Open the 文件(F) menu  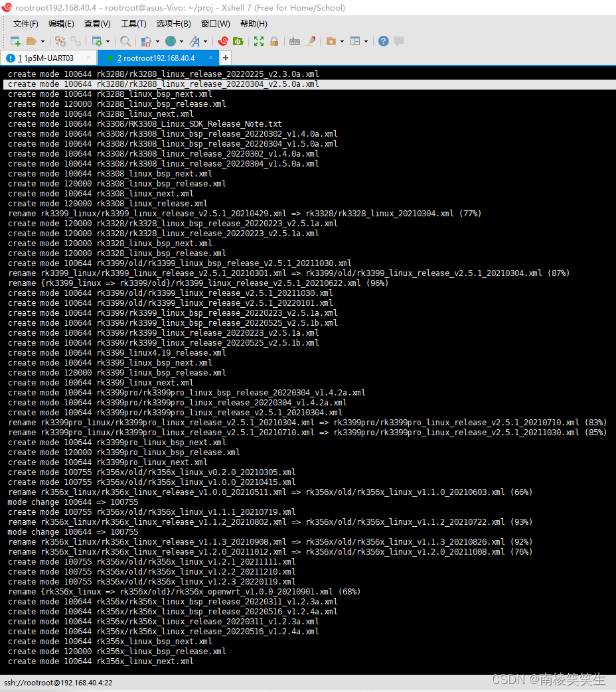pyautogui.click(x=26, y=24)
